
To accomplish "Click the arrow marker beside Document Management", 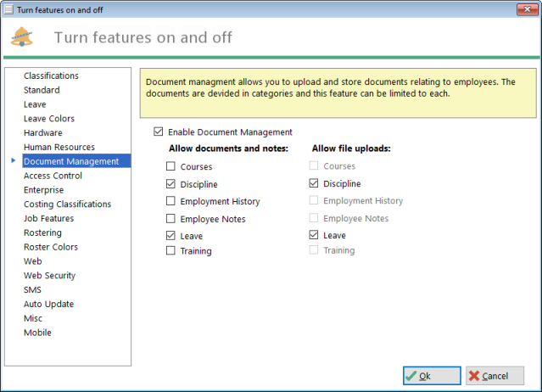I will coord(14,160).
